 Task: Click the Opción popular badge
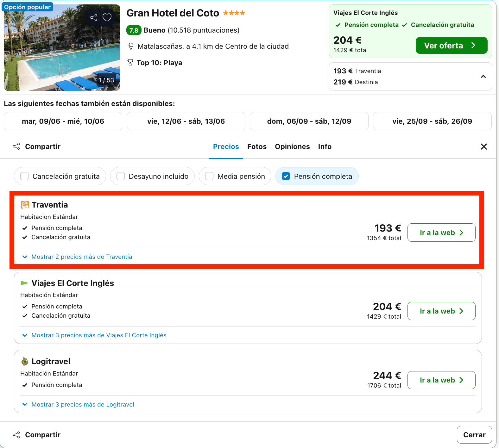pos(27,7)
